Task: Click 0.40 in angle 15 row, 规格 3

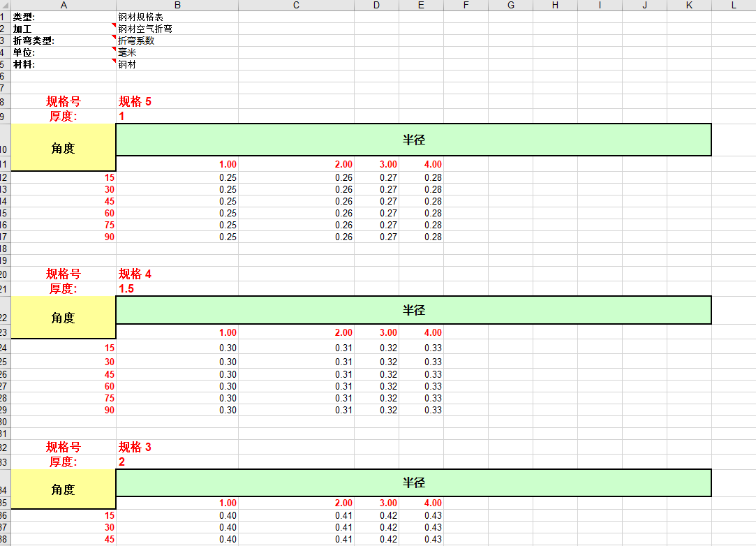Action: click(x=177, y=515)
